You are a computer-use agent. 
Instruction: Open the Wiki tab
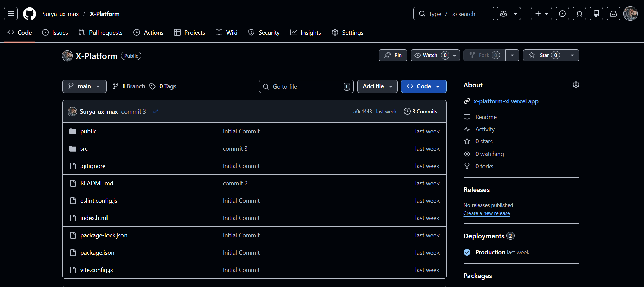coord(227,33)
